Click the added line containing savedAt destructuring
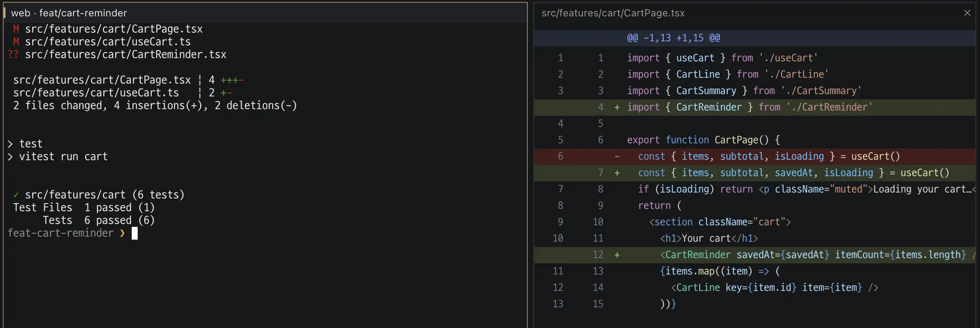Image resolution: width=980 pixels, height=328 pixels. coord(755,173)
